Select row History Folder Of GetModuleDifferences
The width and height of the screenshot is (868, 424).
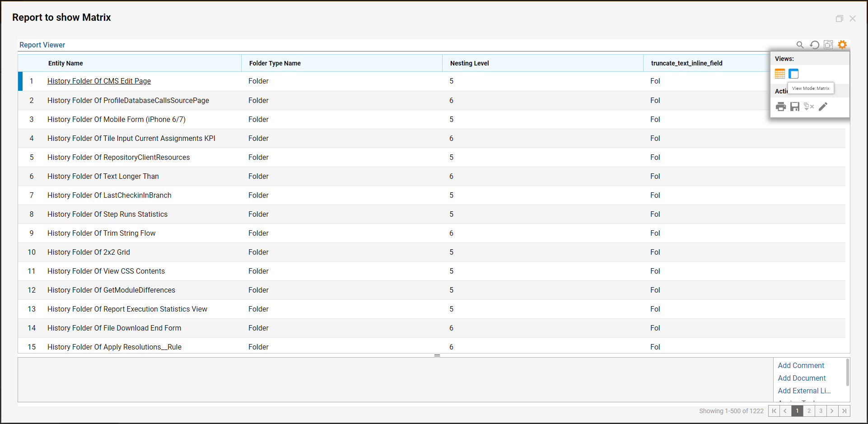[x=432, y=290]
